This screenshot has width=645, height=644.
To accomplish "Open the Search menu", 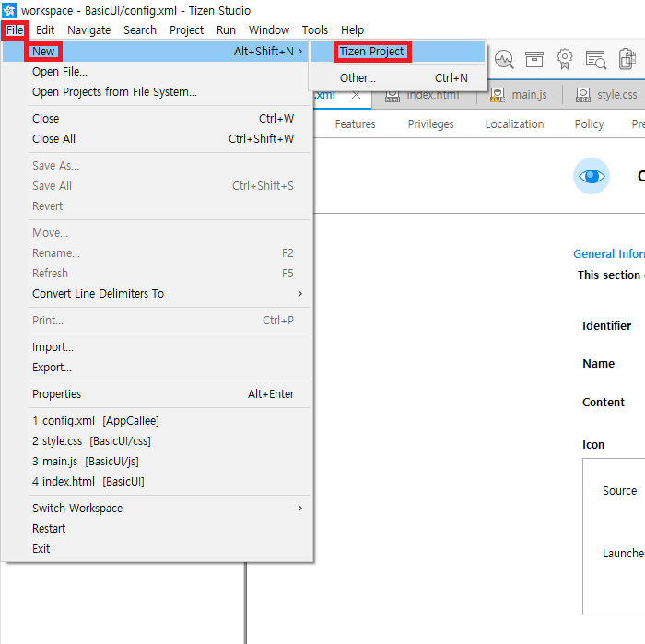I will point(140,30).
